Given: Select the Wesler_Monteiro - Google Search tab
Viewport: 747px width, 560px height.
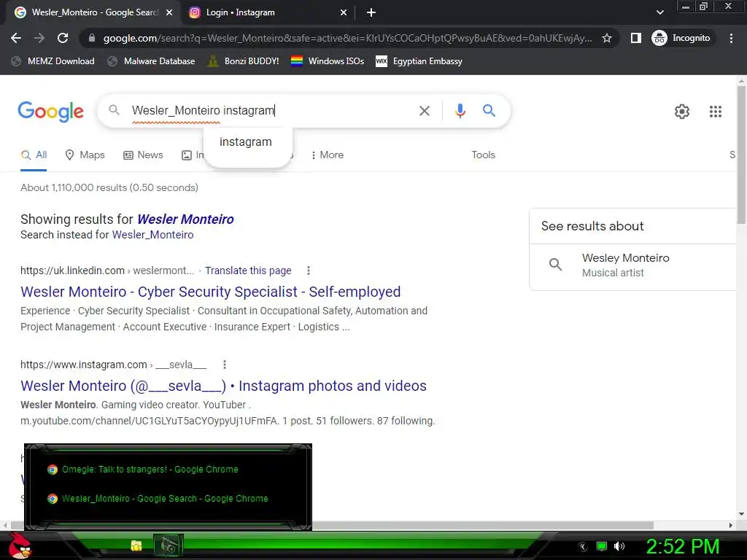Looking at the screenshot, I should 93,12.
